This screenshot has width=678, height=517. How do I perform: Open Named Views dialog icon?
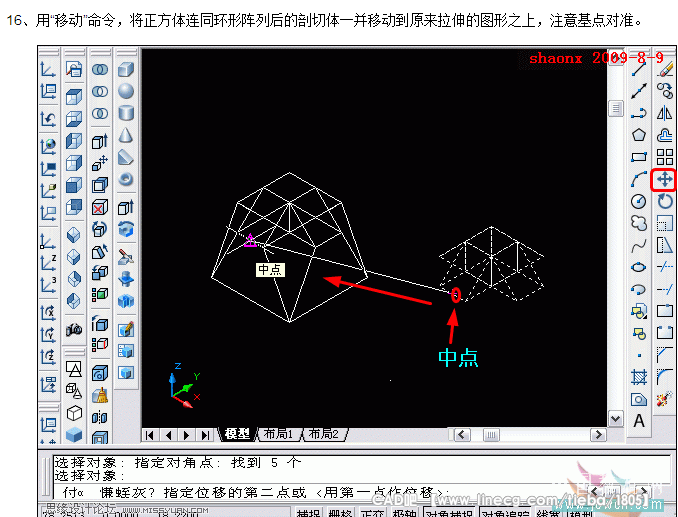[74, 70]
